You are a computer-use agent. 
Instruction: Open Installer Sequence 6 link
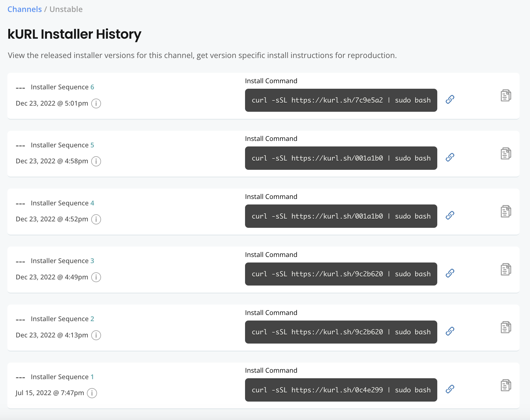(x=93, y=87)
